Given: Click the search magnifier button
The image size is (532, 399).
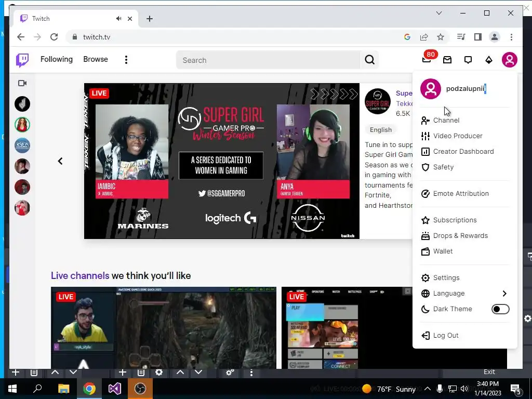Looking at the screenshot, I should coord(369,60).
